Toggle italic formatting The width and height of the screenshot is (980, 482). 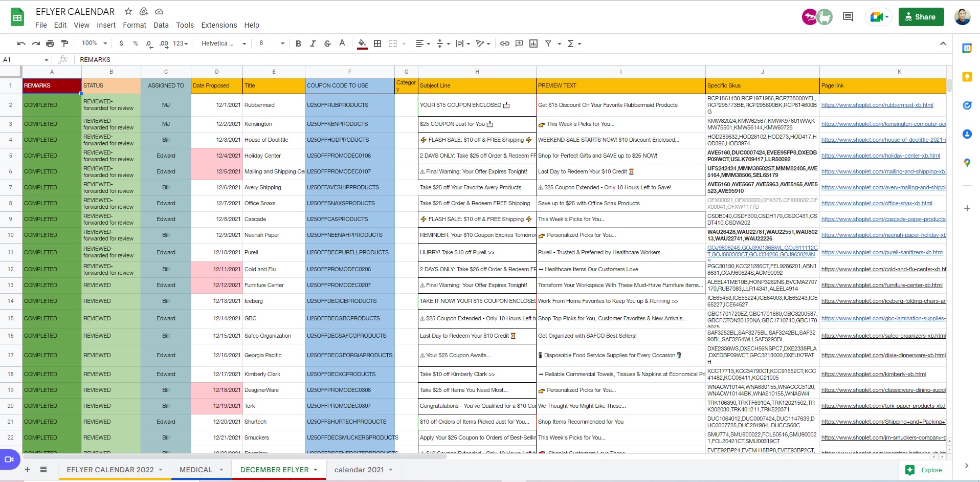click(x=313, y=43)
